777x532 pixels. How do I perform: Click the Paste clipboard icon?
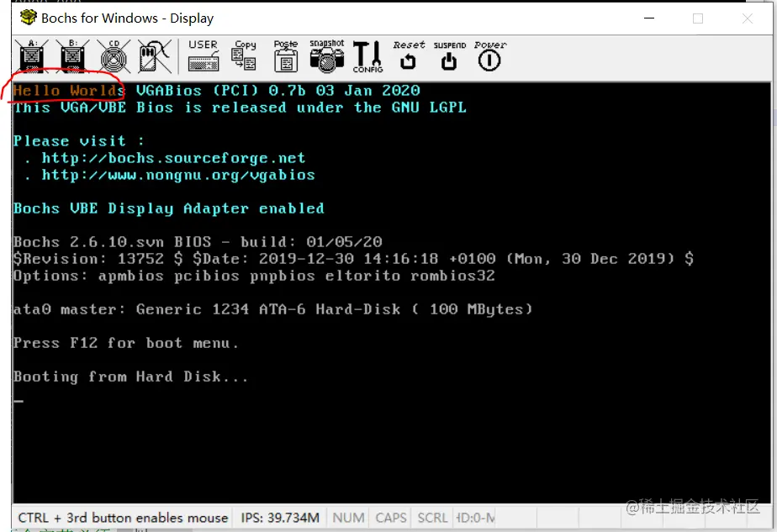click(285, 56)
